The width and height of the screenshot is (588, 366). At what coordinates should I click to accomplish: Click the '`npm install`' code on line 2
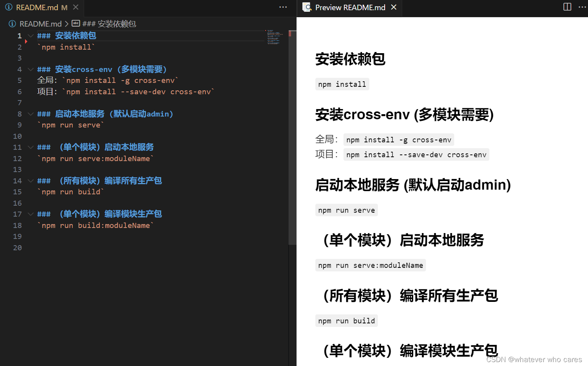point(66,47)
